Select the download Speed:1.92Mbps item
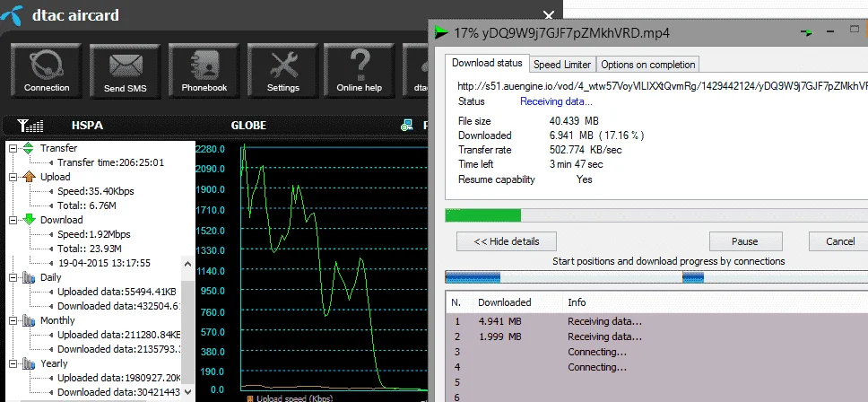The image size is (868, 402). [x=93, y=235]
